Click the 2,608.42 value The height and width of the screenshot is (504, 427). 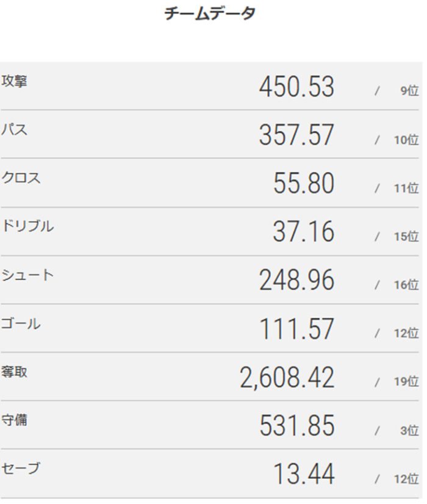click(287, 378)
